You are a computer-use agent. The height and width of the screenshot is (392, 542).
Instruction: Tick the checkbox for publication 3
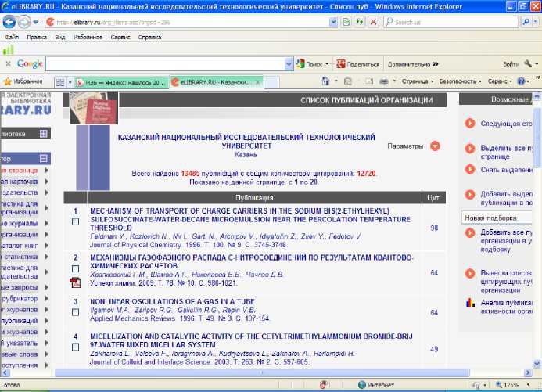[75, 312]
